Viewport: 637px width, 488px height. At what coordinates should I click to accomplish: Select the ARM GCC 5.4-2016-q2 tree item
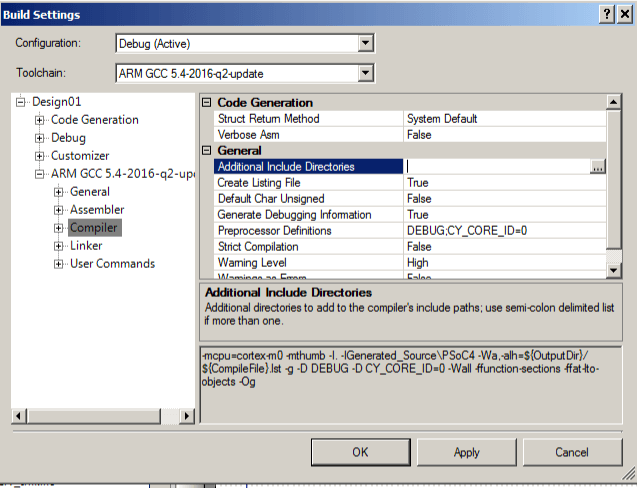pyautogui.click(x=123, y=174)
